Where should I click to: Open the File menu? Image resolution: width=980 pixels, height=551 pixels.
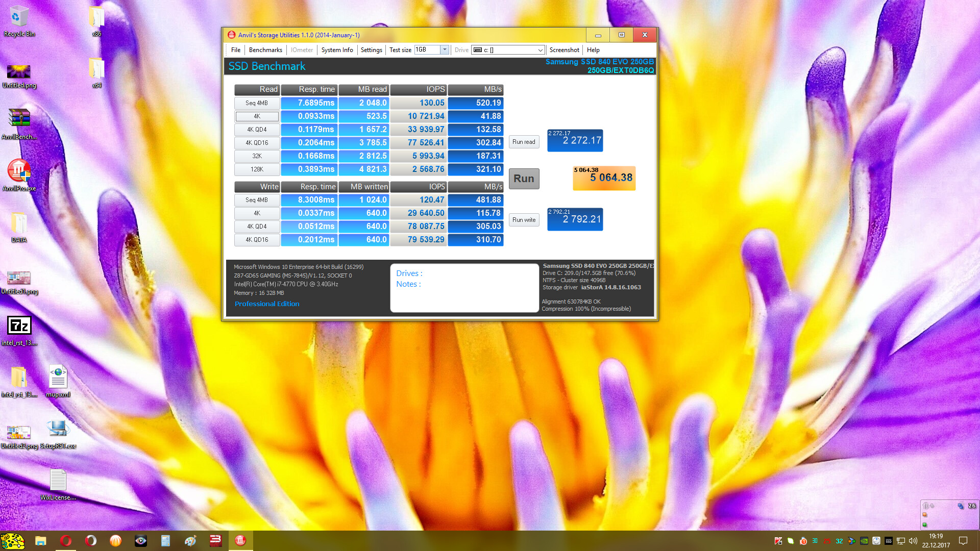(236, 50)
